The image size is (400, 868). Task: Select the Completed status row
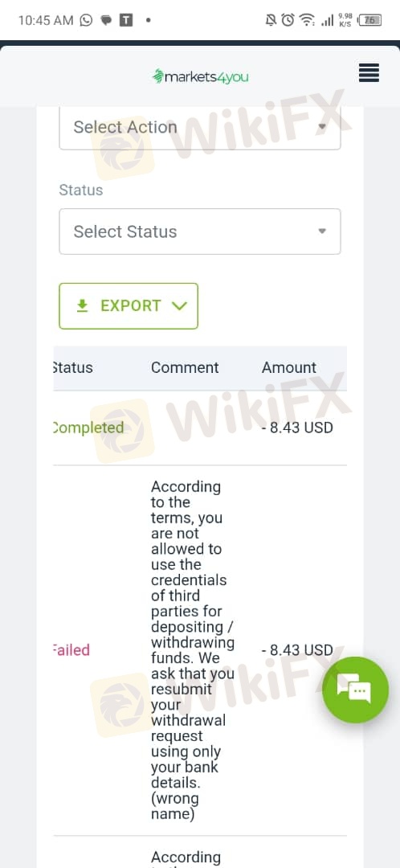(200, 428)
